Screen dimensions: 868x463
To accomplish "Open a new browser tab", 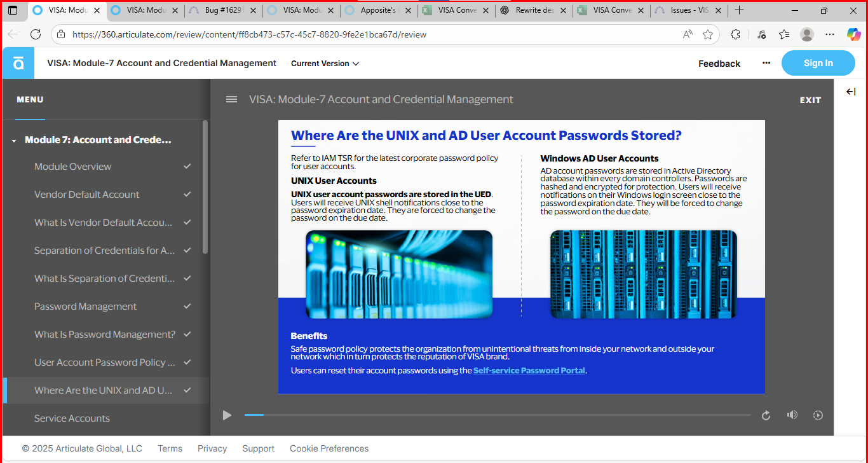I will [x=739, y=10].
